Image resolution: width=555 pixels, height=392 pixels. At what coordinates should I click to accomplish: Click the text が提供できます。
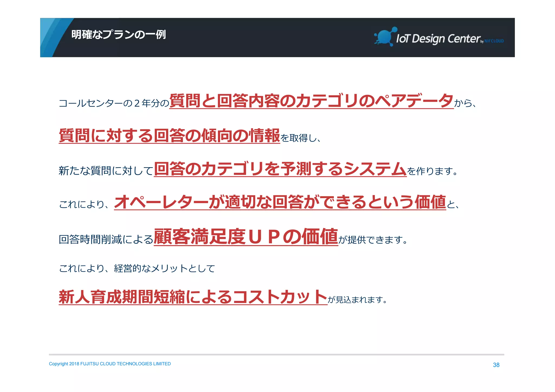click(373, 240)
